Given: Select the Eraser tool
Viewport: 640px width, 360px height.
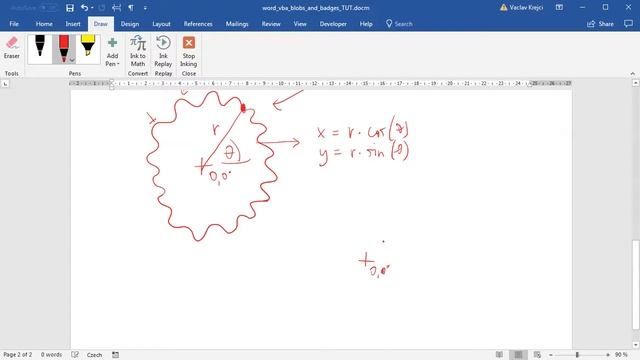Looking at the screenshot, I should [x=12, y=48].
